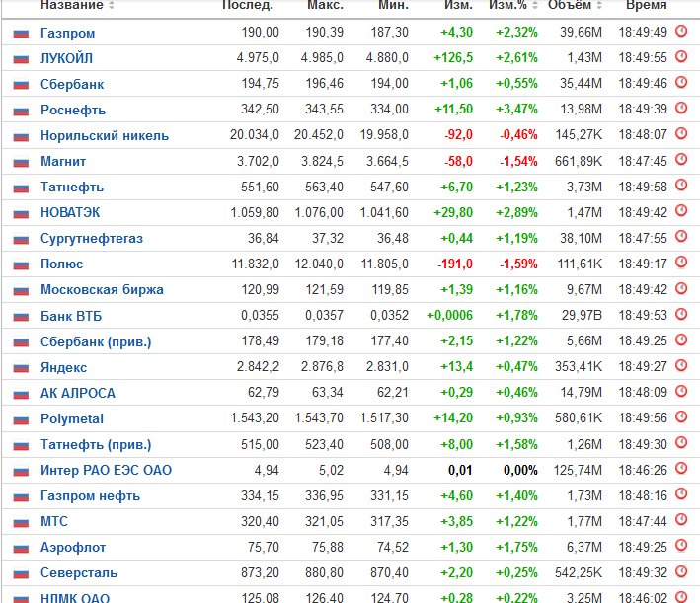Click the Russian flag icon beside Татнефть

(x=21, y=188)
